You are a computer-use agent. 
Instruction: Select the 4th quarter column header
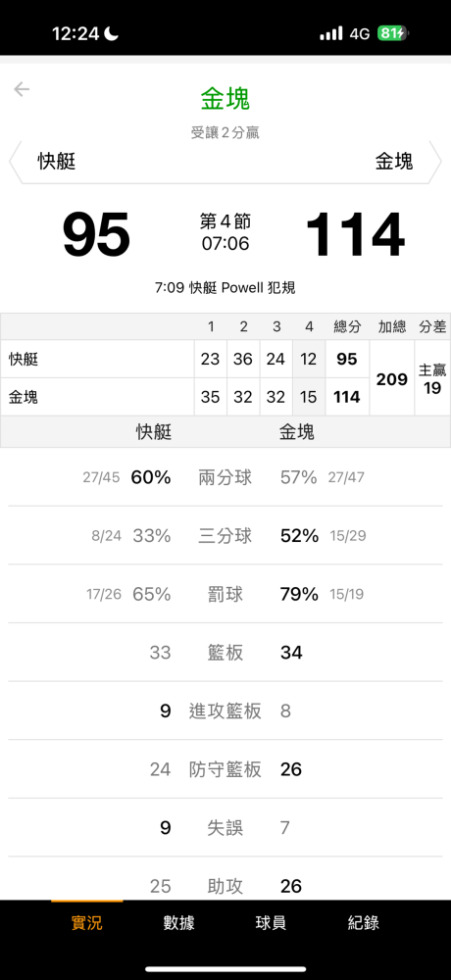click(309, 327)
